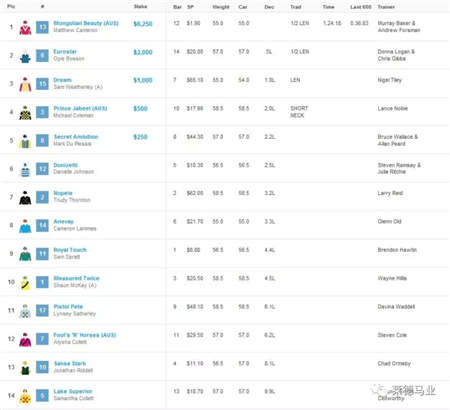
Task: Click the Weight column header
Action: point(221,7)
